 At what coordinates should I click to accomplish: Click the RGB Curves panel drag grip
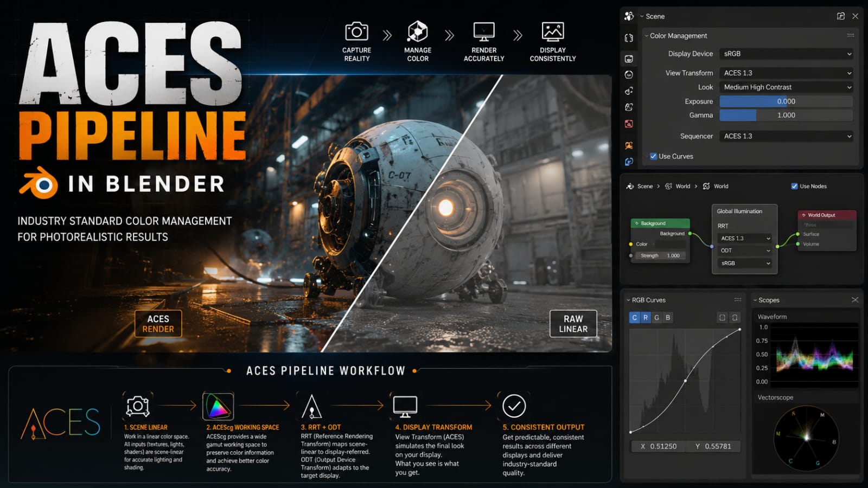click(738, 299)
